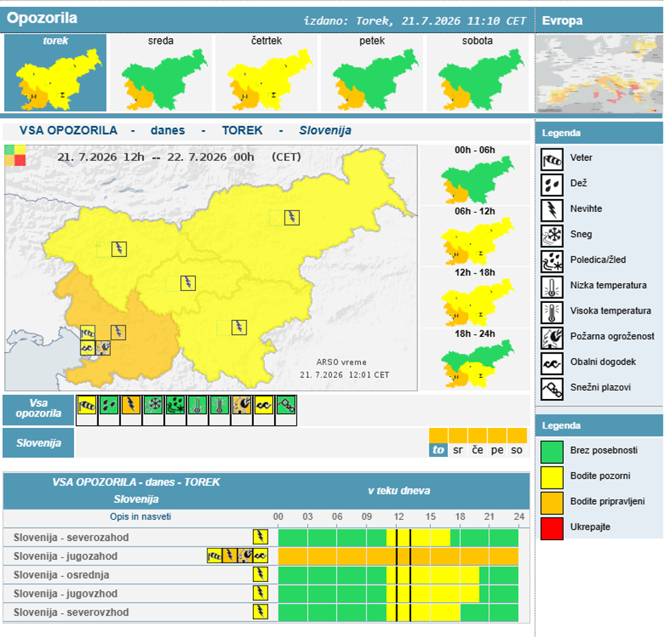The height and width of the screenshot is (644, 664).
Task: Select the snow icon in Vsa opozorila row
Action: (153, 405)
